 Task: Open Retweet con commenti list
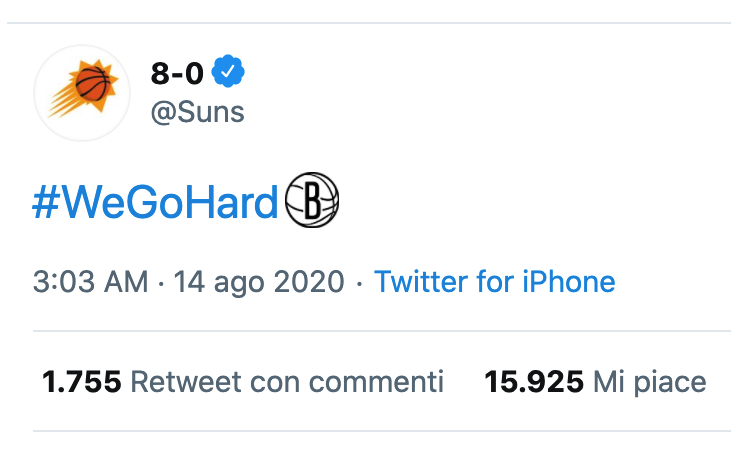tap(287, 381)
